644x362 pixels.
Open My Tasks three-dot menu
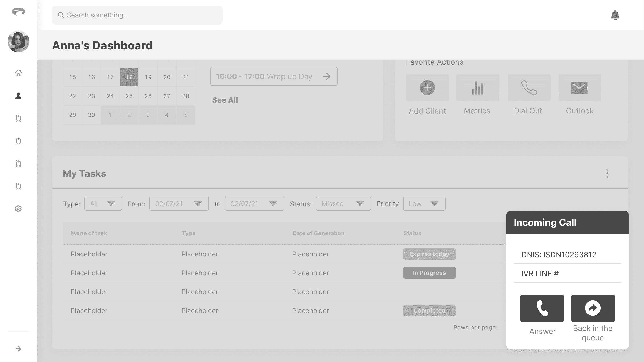click(x=607, y=173)
